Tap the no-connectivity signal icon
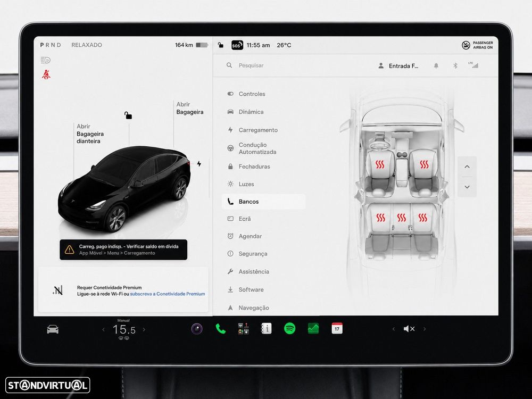This screenshot has height=399, width=532. pos(57,290)
